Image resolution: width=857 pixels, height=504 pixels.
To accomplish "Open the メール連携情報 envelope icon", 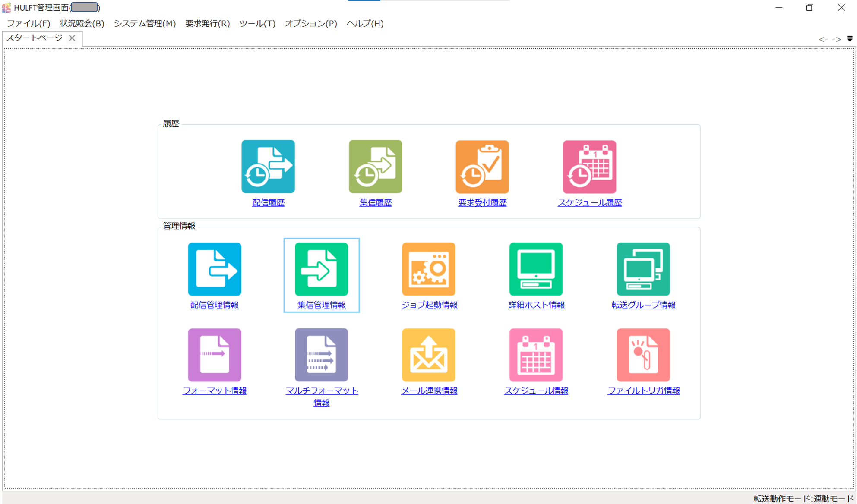I will (x=428, y=355).
